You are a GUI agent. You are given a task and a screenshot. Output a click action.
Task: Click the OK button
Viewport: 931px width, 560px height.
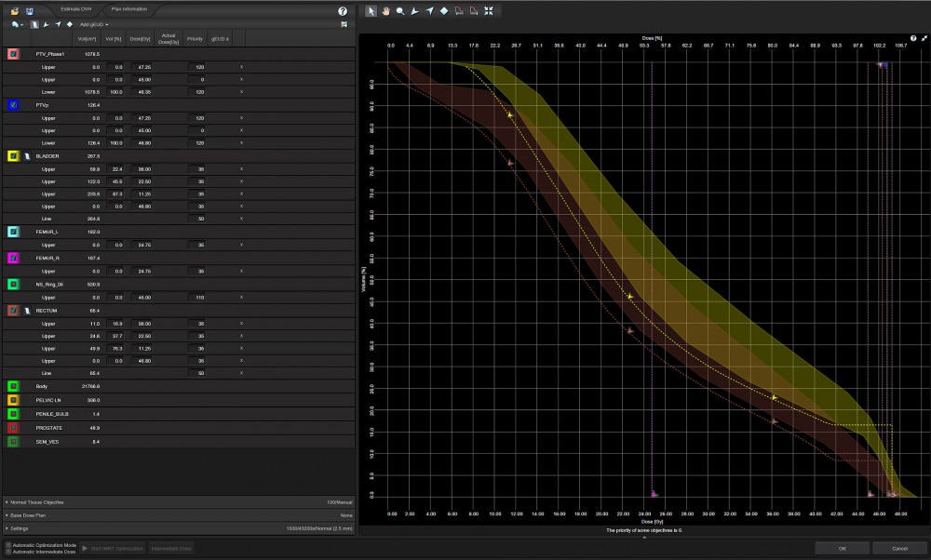click(842, 548)
